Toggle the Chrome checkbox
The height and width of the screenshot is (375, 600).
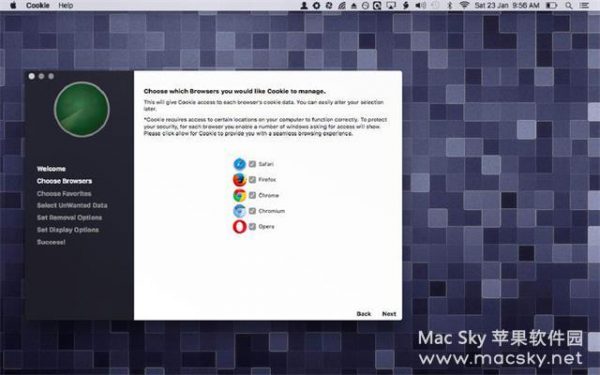252,195
